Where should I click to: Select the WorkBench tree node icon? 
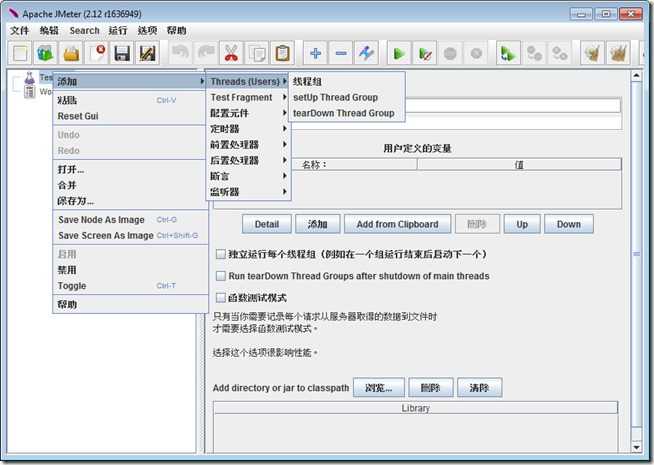[x=29, y=91]
